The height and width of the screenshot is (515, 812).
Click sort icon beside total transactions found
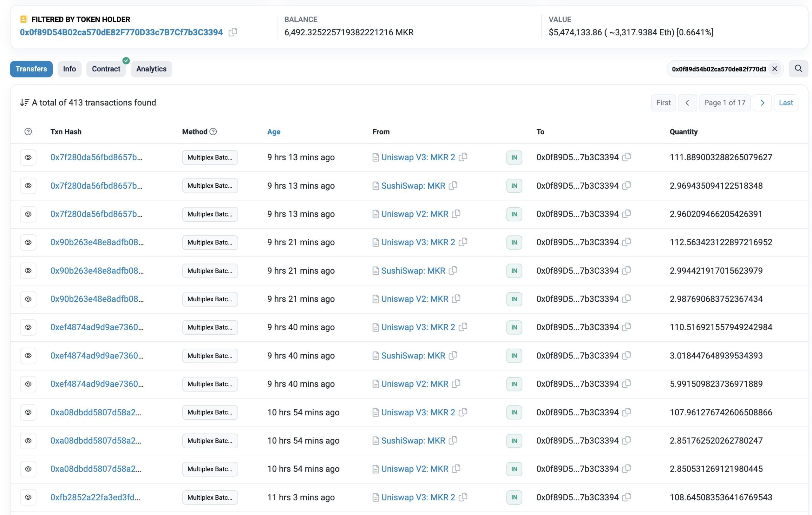24,103
